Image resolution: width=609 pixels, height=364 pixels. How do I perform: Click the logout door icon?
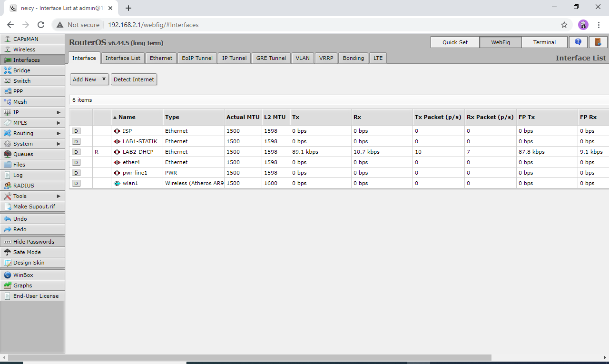(x=598, y=42)
